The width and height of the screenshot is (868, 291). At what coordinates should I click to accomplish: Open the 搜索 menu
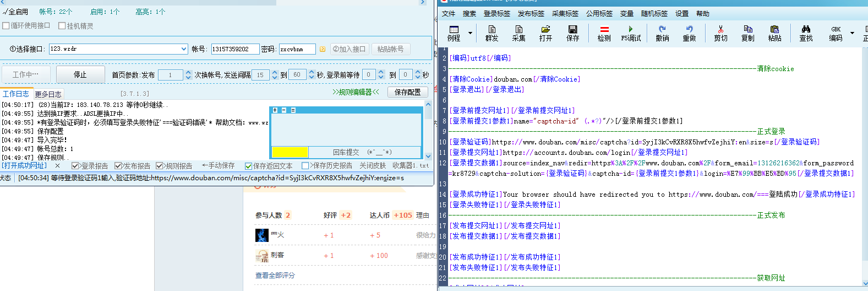click(469, 14)
